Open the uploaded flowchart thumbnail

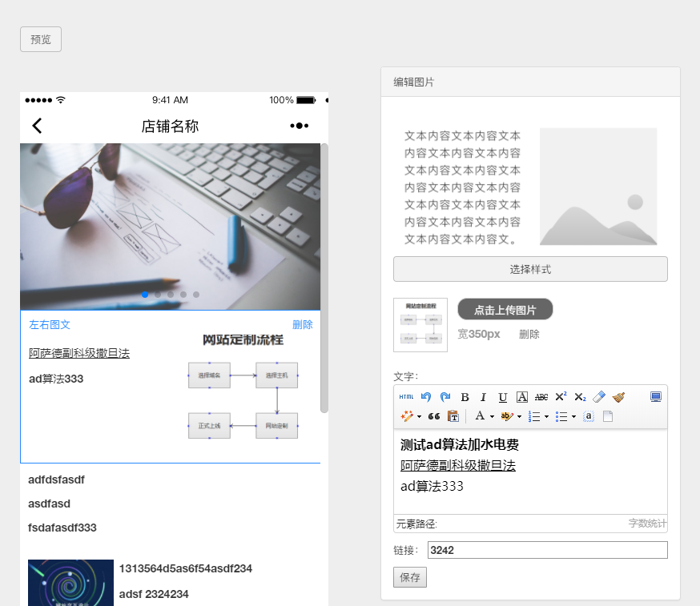click(x=420, y=325)
